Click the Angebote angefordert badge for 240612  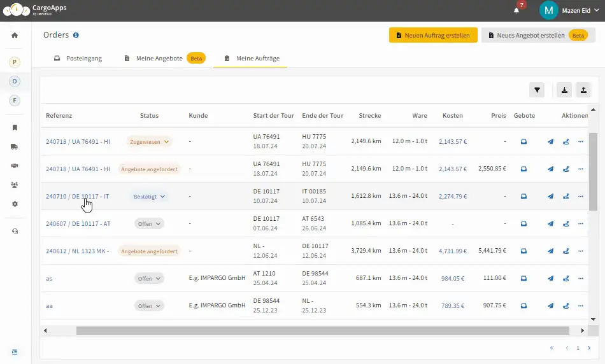pyautogui.click(x=149, y=251)
